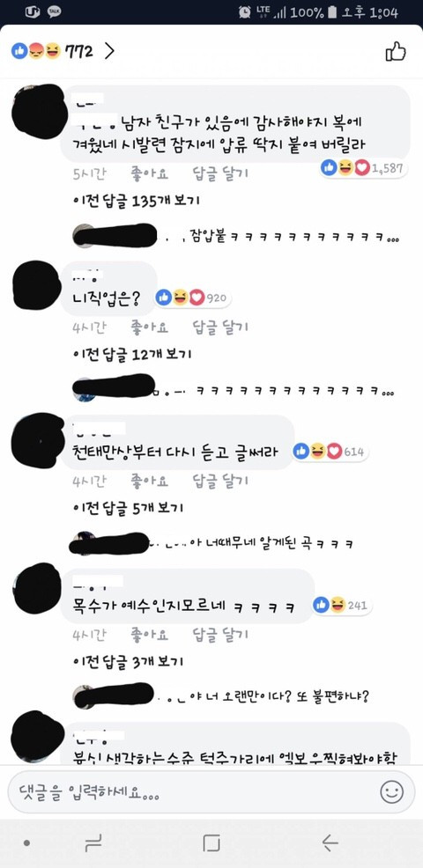This screenshot has width=423, height=868.
Task: Tap 답글 달기 under 목수가 comment
Action: coord(220,635)
